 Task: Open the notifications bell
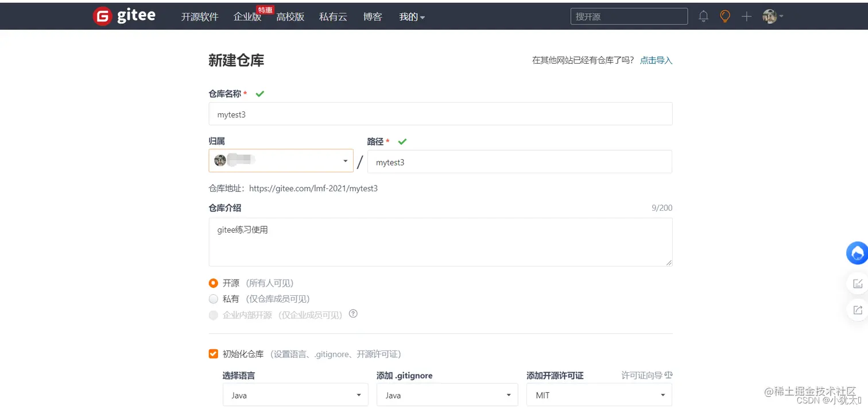(703, 17)
